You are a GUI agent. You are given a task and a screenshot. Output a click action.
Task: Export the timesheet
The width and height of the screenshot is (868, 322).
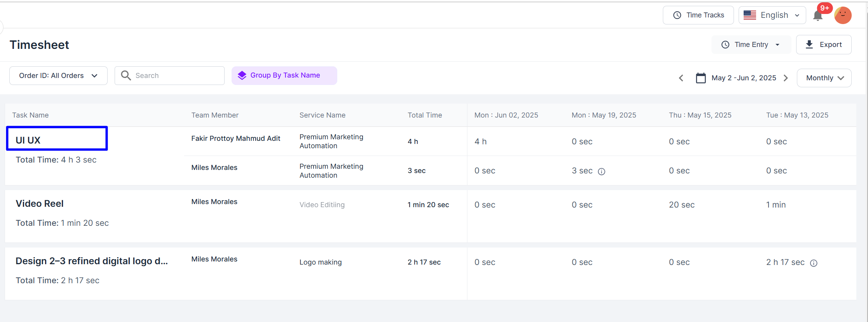(x=824, y=45)
